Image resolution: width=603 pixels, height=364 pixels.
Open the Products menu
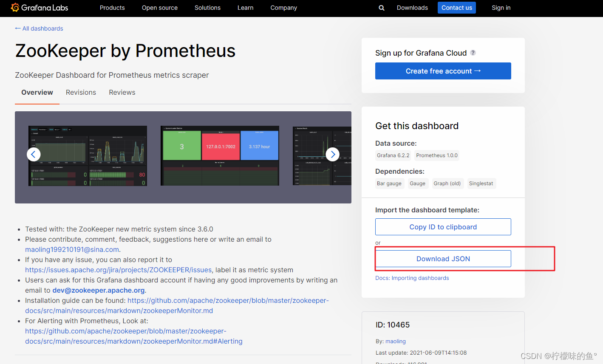[x=112, y=8]
